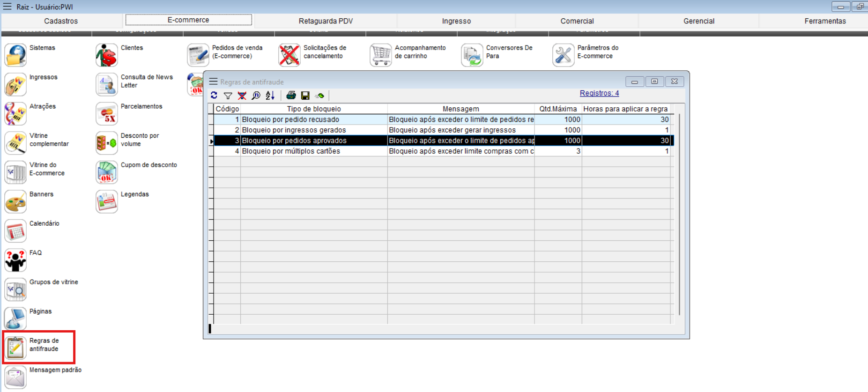Open the main hamburger menu beside Raiz
The height and width of the screenshot is (392, 868).
click(7, 7)
